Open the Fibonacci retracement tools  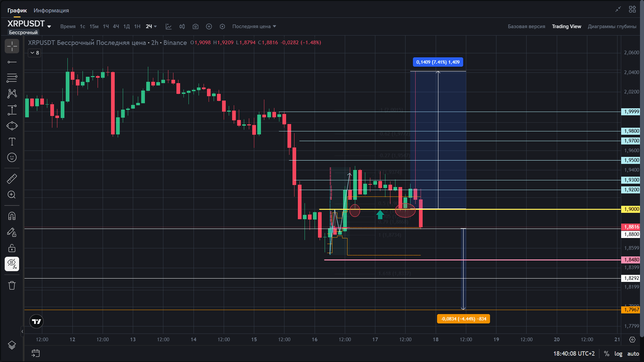tap(12, 78)
